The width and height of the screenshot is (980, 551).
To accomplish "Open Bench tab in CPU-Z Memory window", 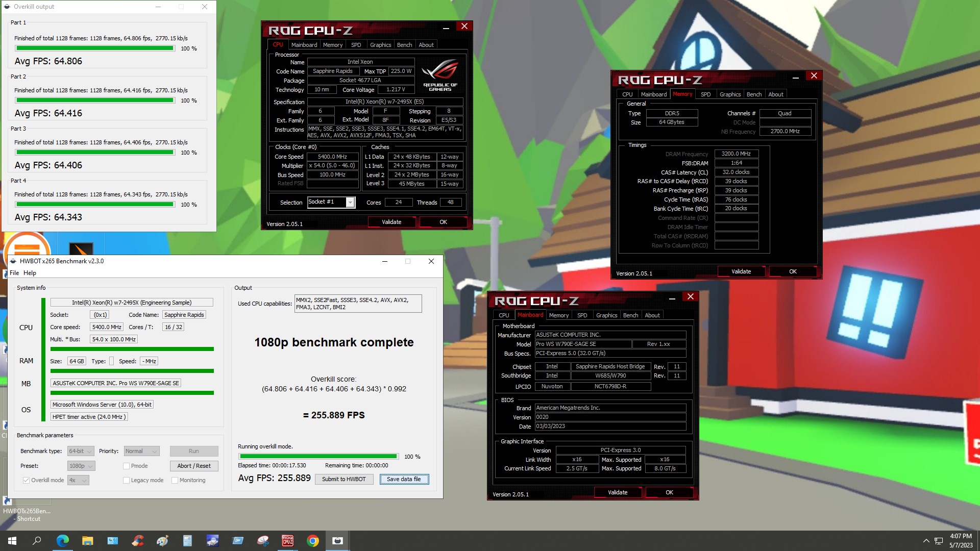I will (754, 94).
